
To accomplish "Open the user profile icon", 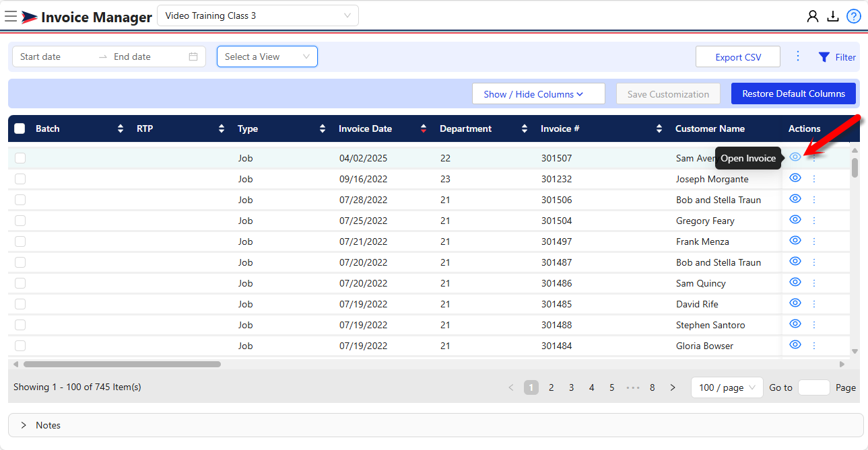I will coord(813,16).
